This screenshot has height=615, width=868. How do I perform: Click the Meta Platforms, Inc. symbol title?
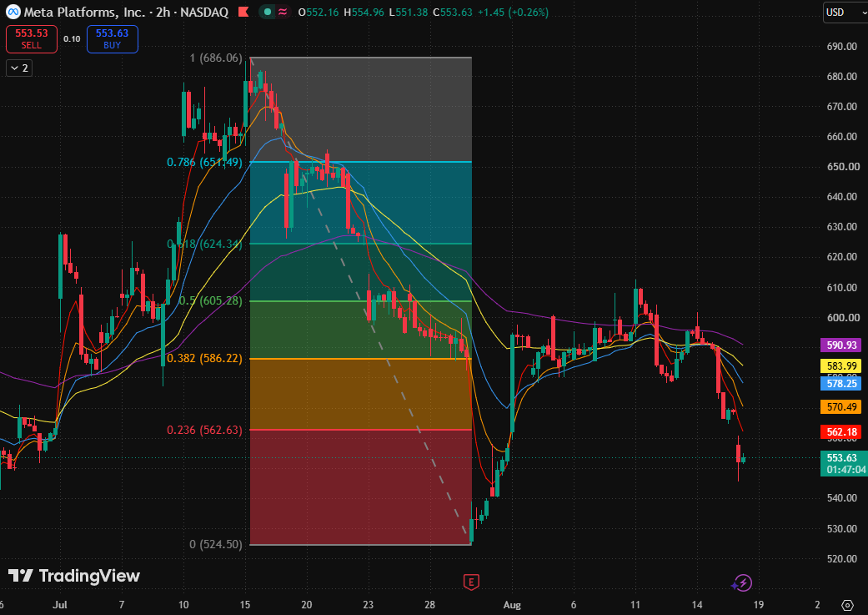click(87, 12)
